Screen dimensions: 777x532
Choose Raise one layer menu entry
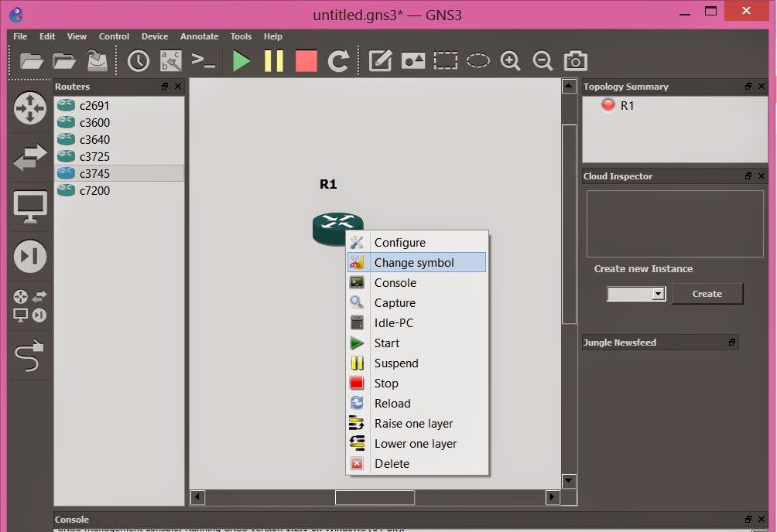click(416, 424)
